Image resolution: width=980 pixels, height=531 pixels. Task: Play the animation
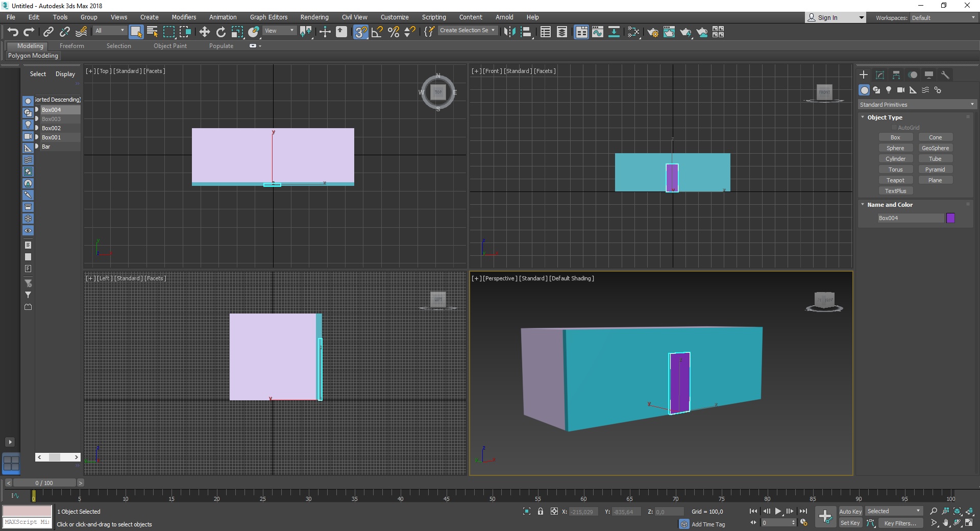778,511
